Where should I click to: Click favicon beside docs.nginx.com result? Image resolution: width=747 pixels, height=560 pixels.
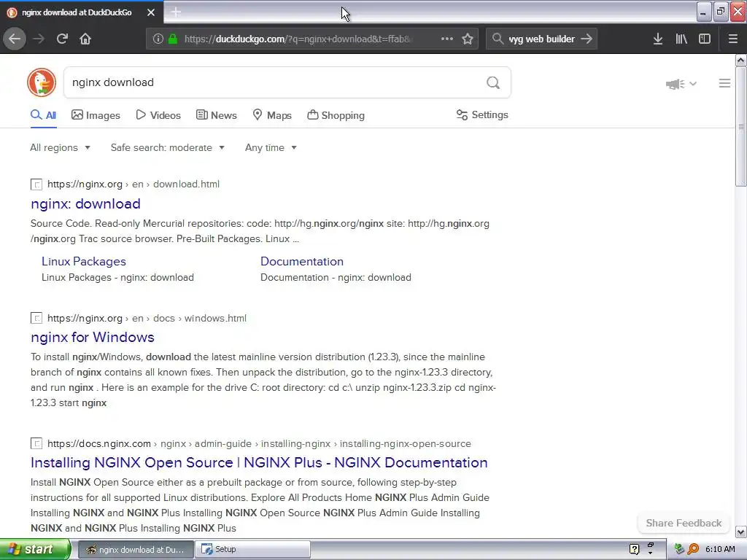[36, 444]
